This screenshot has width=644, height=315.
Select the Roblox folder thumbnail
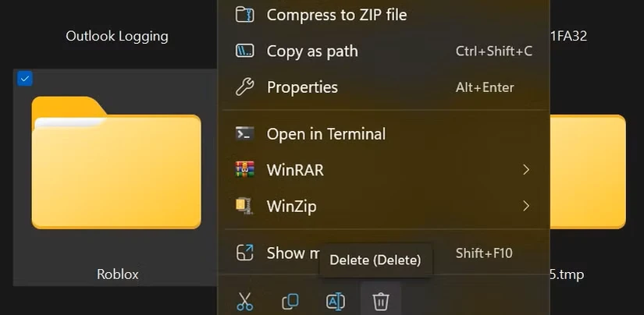(116, 162)
